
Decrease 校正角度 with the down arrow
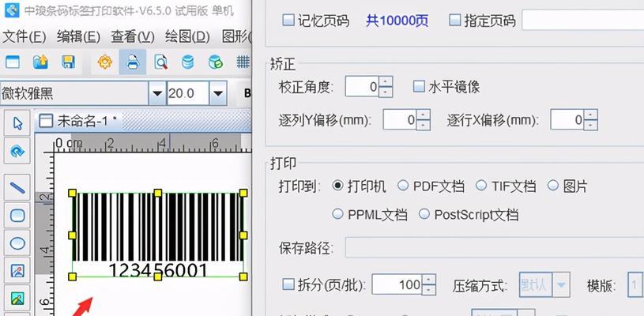385,92
